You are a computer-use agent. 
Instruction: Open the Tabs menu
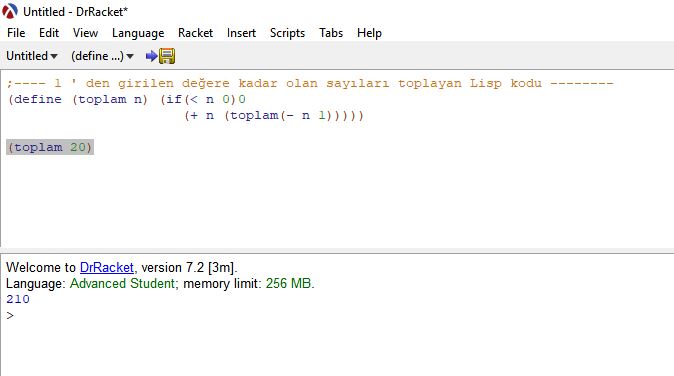point(331,33)
